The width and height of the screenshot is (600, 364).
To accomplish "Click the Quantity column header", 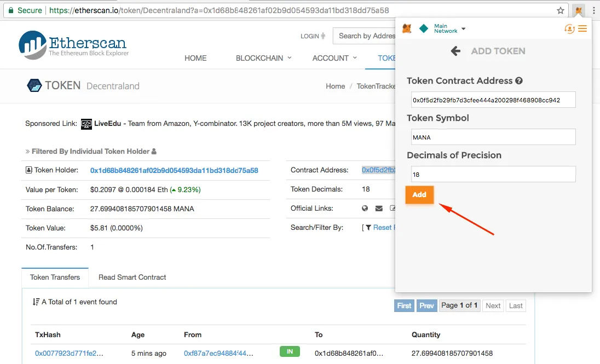I will pyautogui.click(x=425, y=334).
